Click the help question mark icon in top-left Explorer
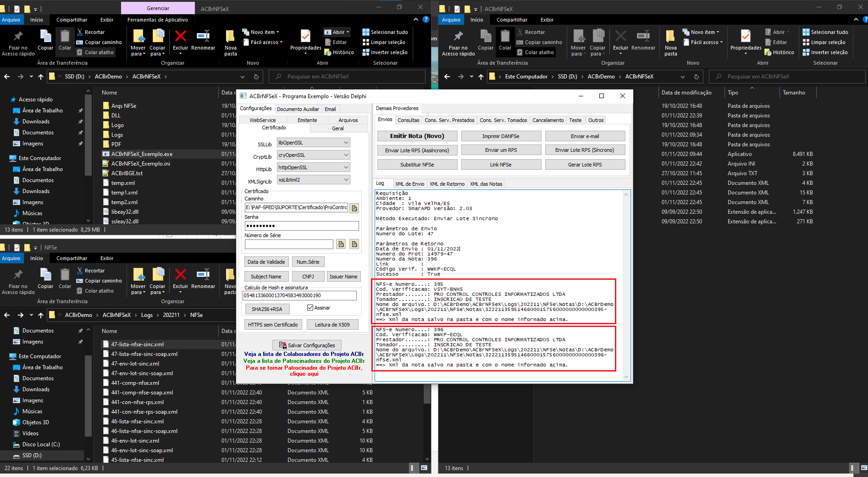The width and height of the screenshot is (868, 477). coord(426,19)
